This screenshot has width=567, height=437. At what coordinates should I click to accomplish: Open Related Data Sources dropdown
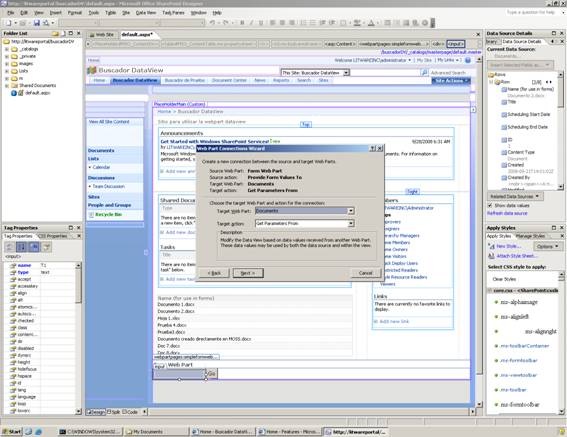point(515,196)
